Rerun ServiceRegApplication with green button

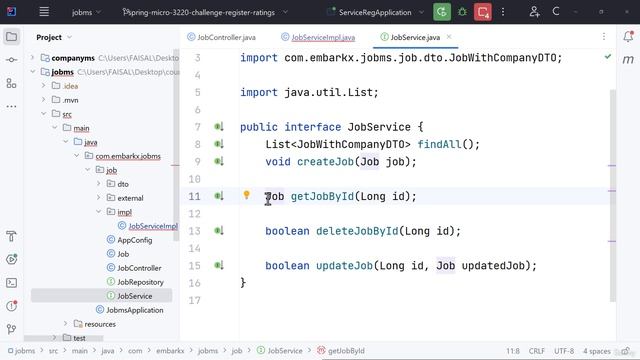tap(442, 12)
